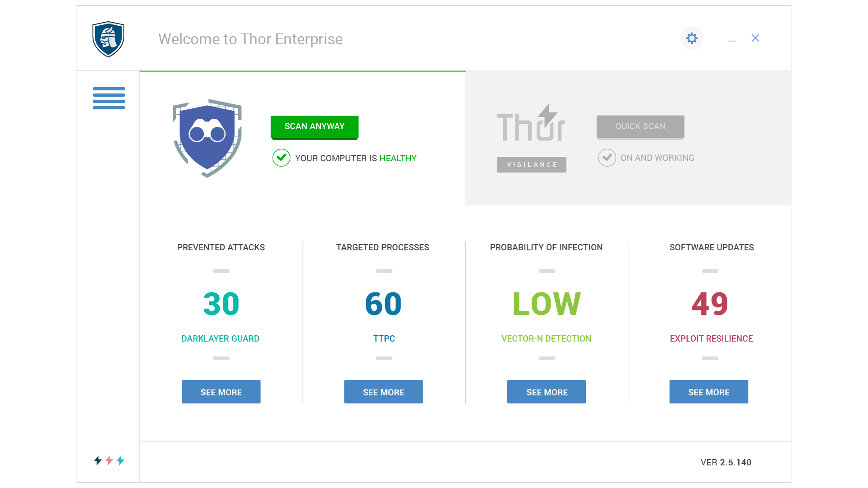Click the DarkLayer Guard label
This screenshot has width=868, height=488.
[x=220, y=338]
